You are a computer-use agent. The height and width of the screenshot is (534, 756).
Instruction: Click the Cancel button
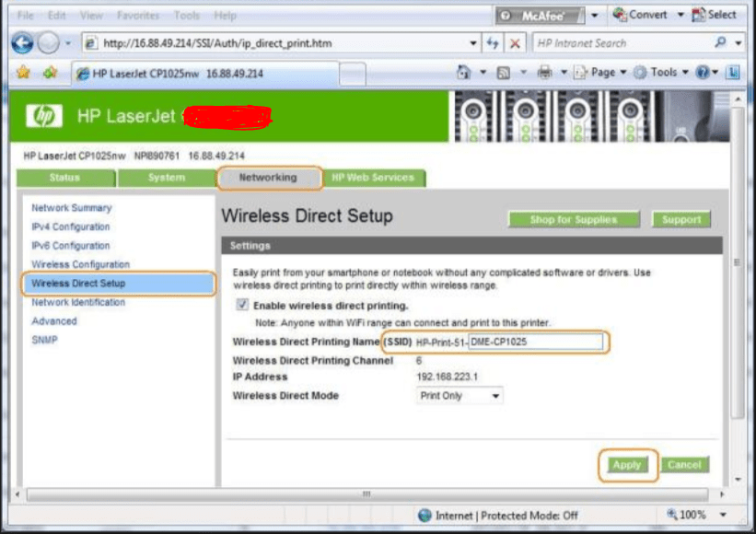(x=684, y=465)
